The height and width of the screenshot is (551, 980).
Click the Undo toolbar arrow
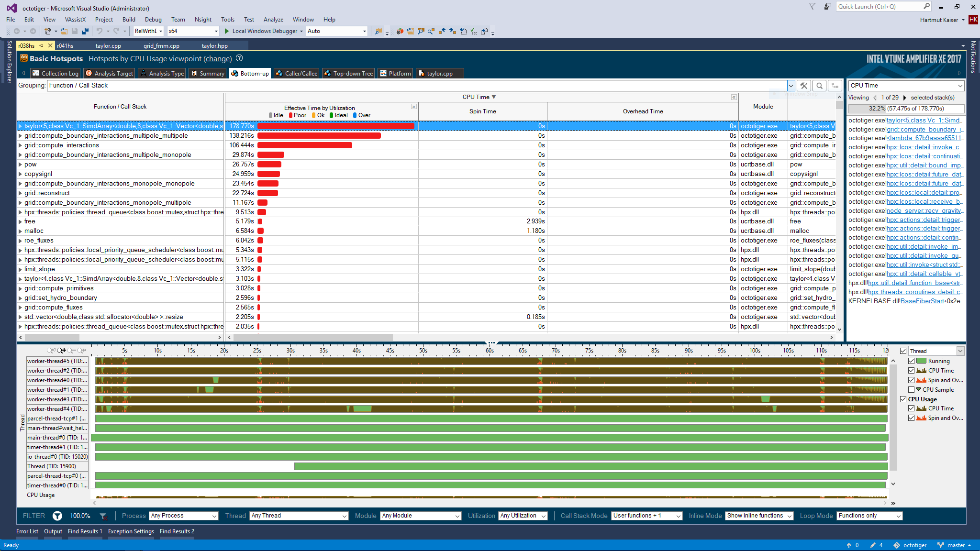[99, 31]
